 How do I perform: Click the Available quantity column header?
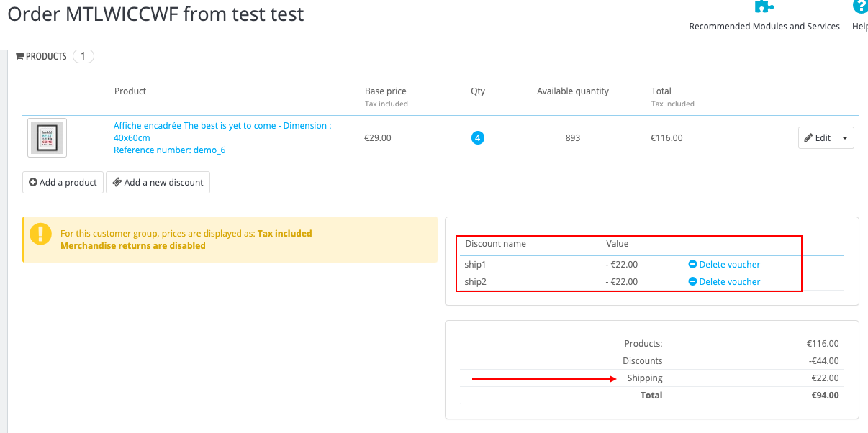(x=572, y=91)
